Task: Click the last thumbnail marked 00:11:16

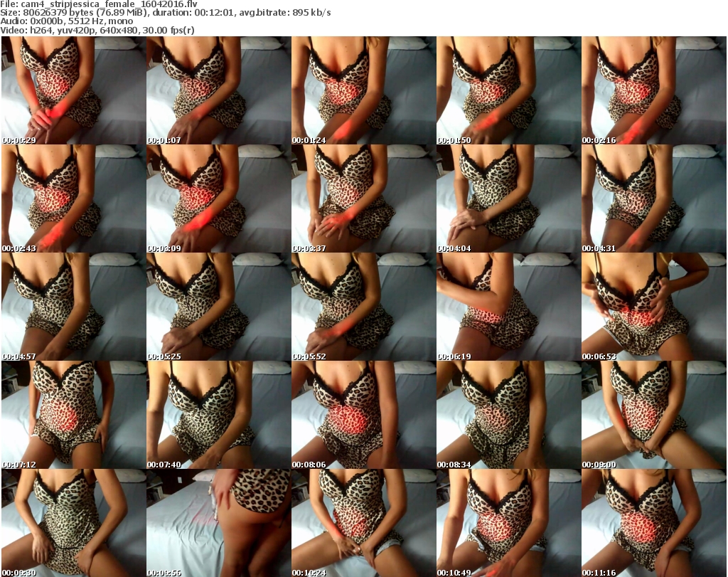Action: click(654, 523)
